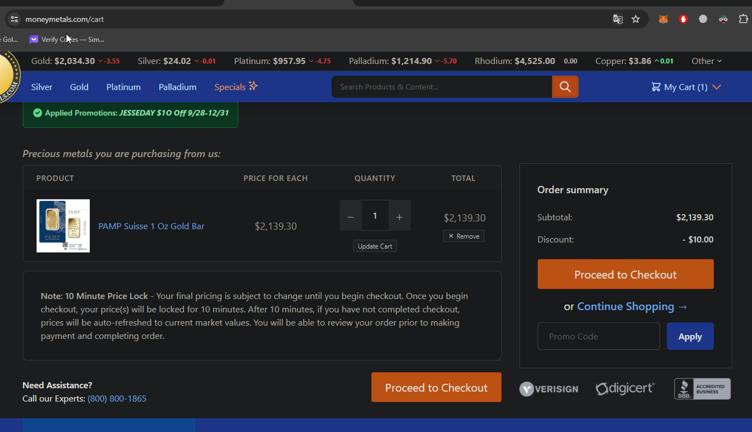Open the incognito-style glasses extension icon

(723, 19)
